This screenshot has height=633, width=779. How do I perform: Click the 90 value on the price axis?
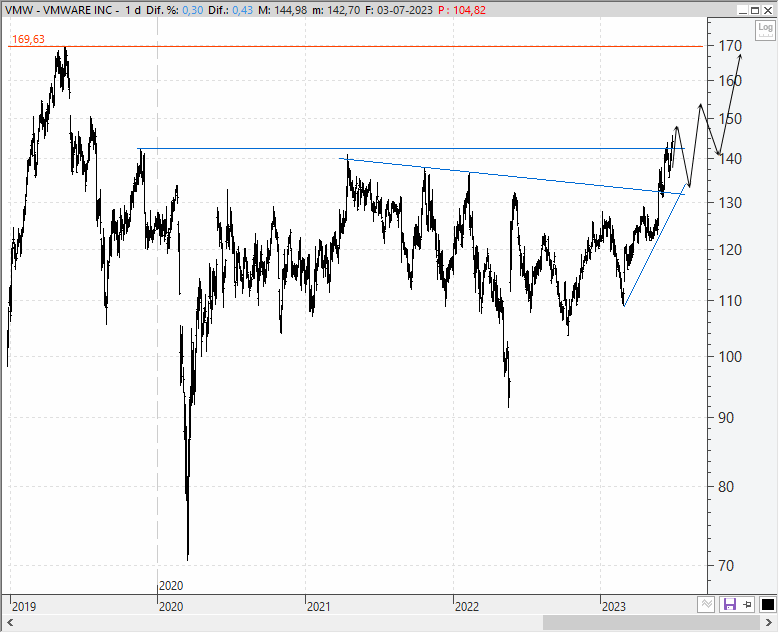[726, 417]
